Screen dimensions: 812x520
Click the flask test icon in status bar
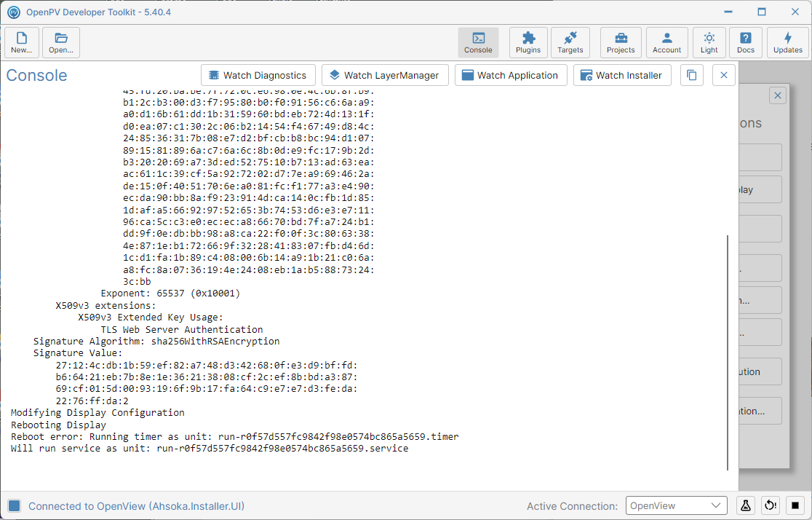(x=745, y=505)
